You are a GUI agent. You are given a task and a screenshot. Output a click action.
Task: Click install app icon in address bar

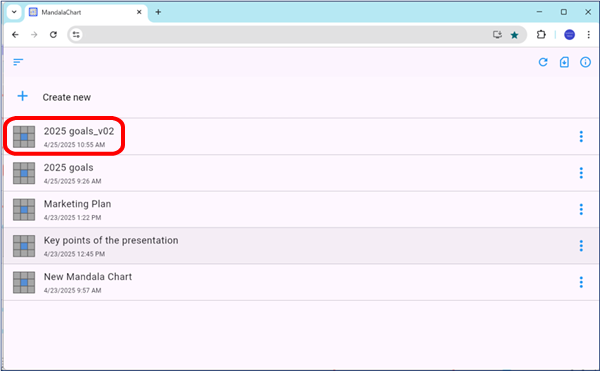click(497, 35)
